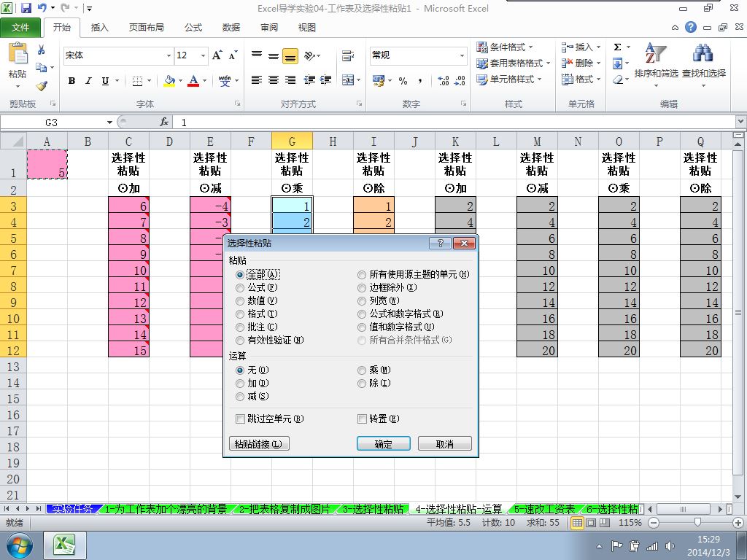Select the 批注(C) radio option
The height and width of the screenshot is (560, 747).
point(240,327)
